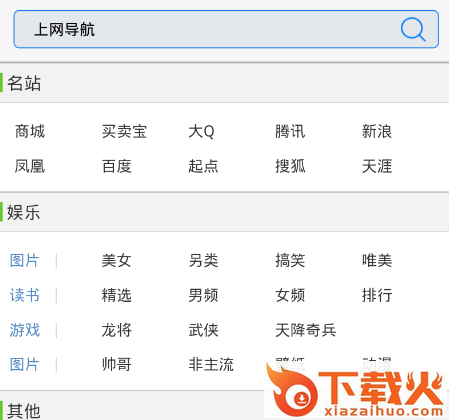
Task: Open the 武侠 game link
Action: point(203,330)
